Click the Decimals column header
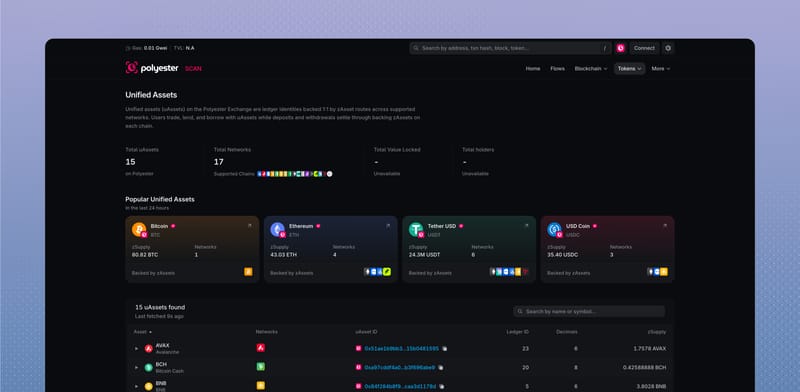The width and height of the screenshot is (800, 392). [x=567, y=332]
